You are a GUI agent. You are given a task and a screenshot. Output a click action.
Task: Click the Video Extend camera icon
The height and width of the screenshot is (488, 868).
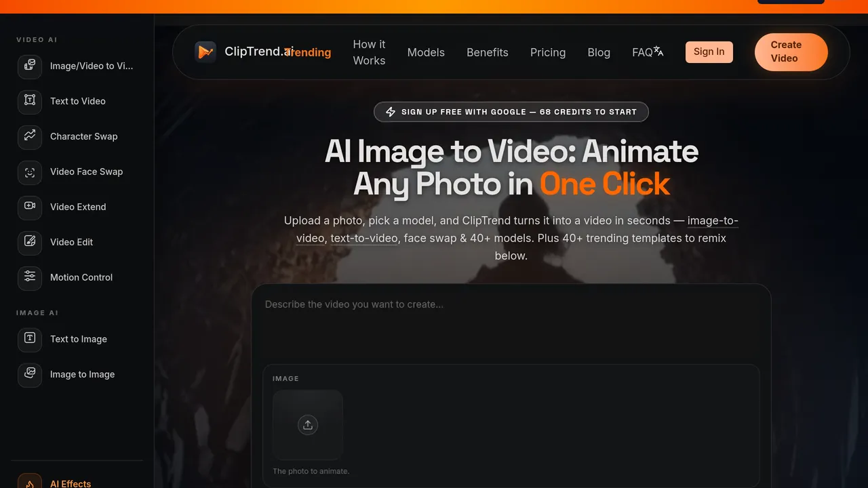tap(30, 207)
